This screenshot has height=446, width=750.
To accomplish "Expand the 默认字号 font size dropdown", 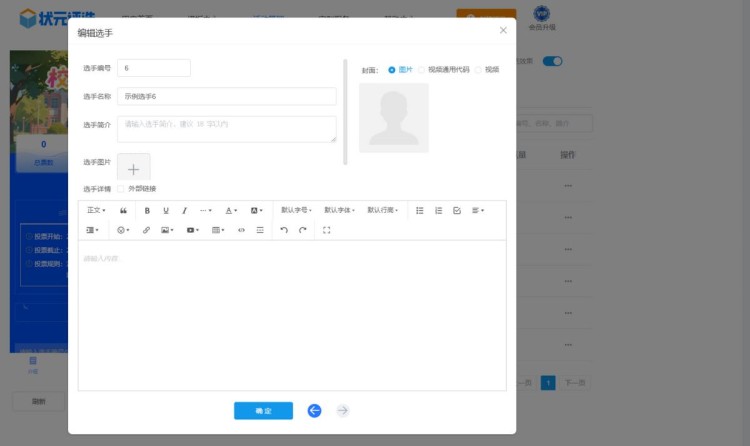I will click(296, 211).
